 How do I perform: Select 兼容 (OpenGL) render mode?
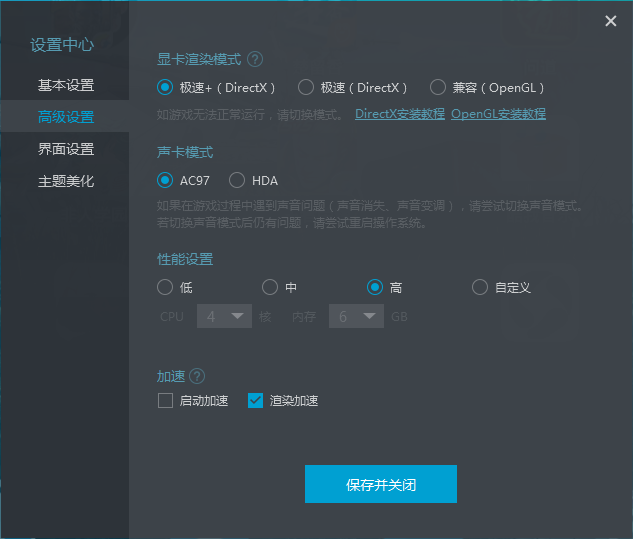(x=437, y=87)
